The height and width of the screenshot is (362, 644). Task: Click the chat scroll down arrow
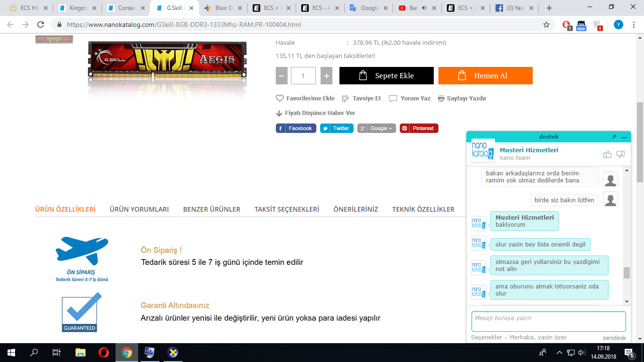coord(627,302)
